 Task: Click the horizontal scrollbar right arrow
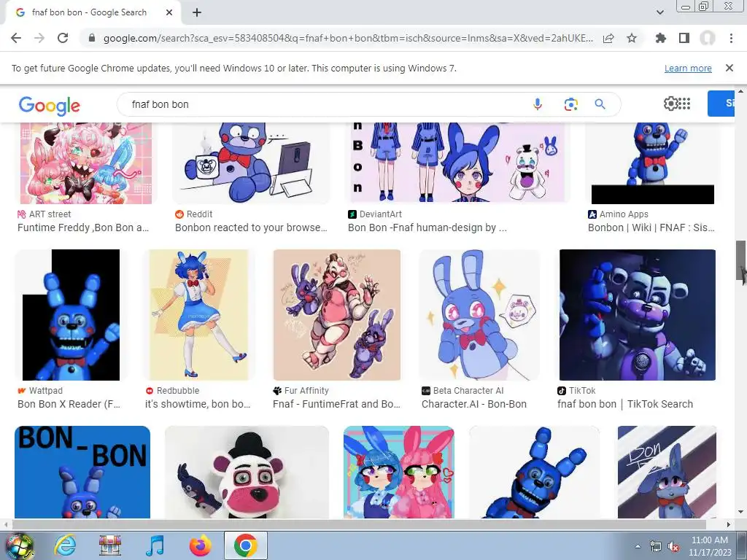tap(729, 524)
